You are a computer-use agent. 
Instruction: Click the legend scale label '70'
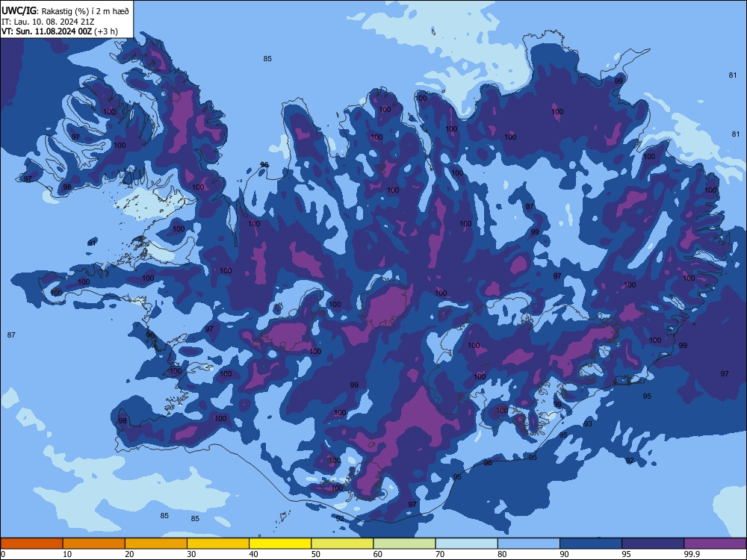[x=440, y=554]
